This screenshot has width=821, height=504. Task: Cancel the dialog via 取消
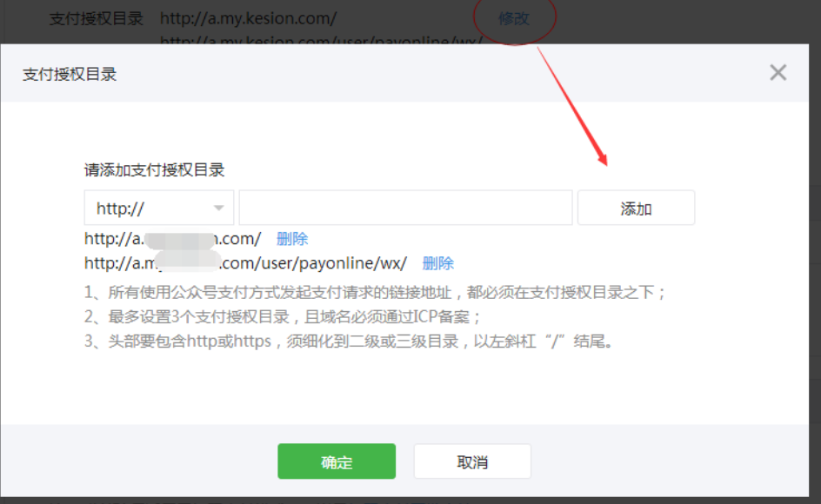(x=472, y=461)
